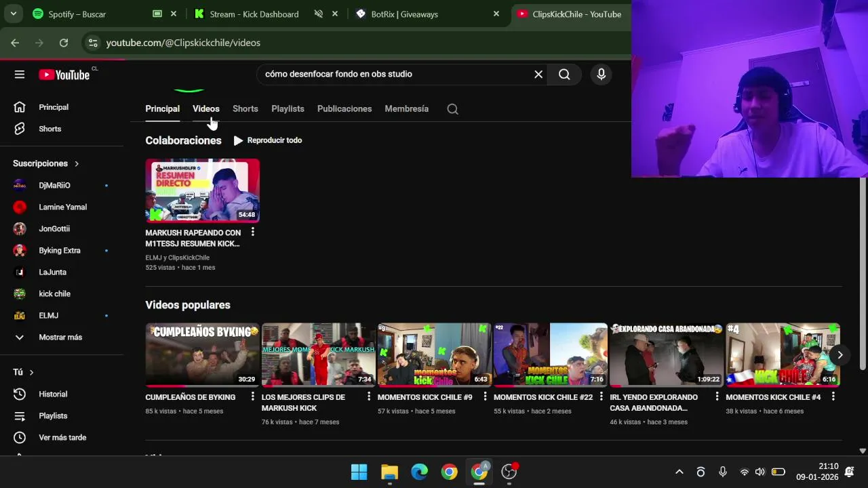Open File Explorer from the taskbar

389,472
